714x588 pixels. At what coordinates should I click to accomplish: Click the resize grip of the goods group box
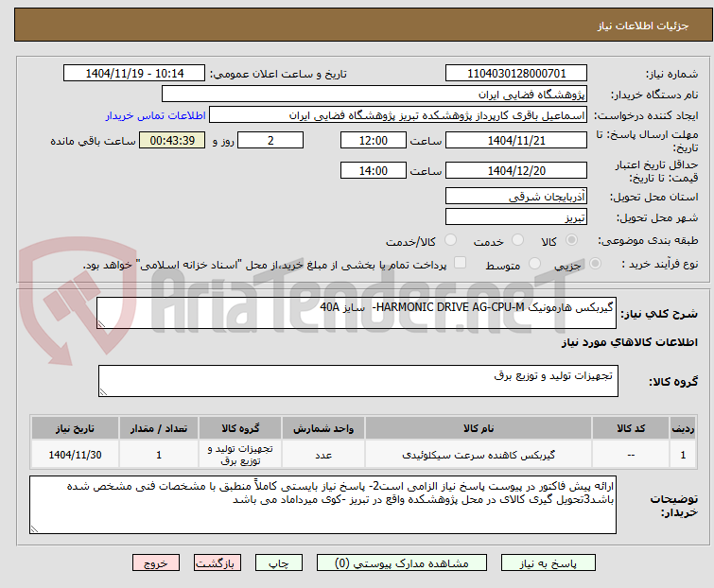tap(103, 392)
